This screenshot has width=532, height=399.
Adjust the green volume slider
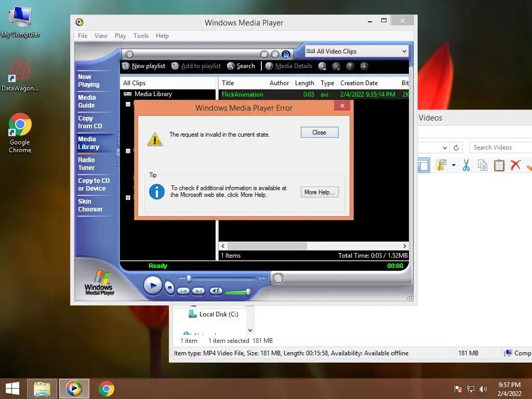pyautogui.click(x=237, y=292)
